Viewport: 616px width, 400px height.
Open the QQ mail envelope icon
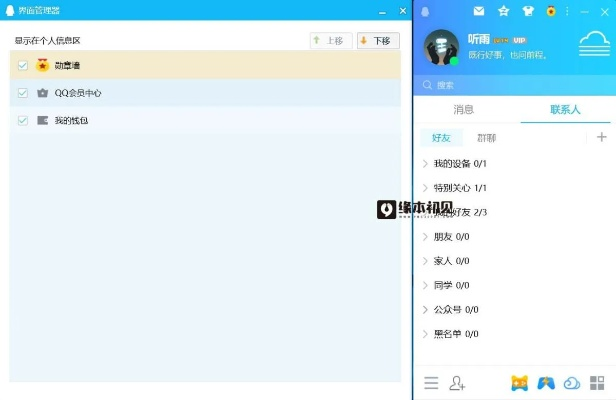click(x=479, y=11)
